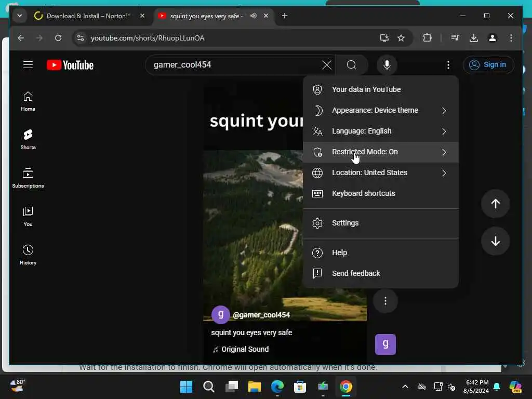Screen dimensions: 532x399
Task: Open the short's three-dot more actions button
Action: pyautogui.click(x=385, y=301)
